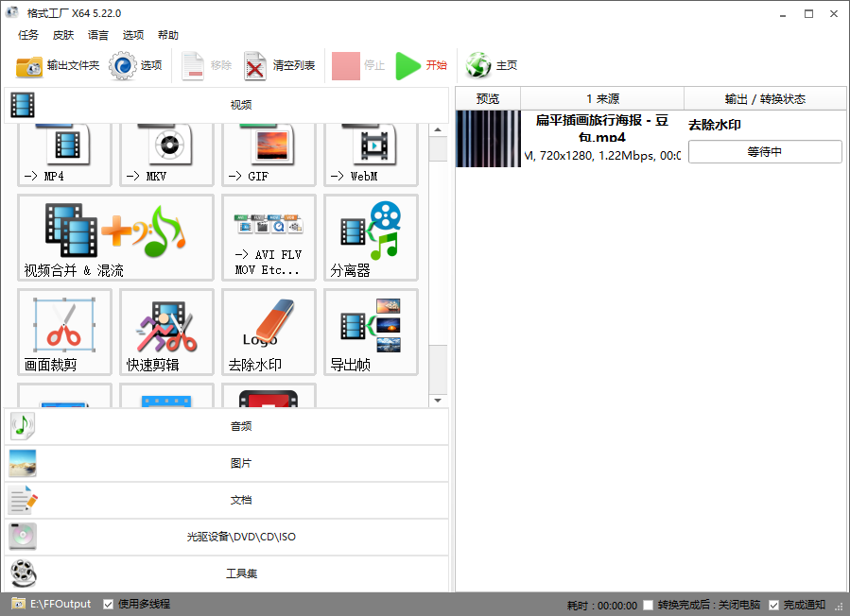
Task: Enable 转换完成后：关闭电脑 checkbox
Action: point(648,605)
